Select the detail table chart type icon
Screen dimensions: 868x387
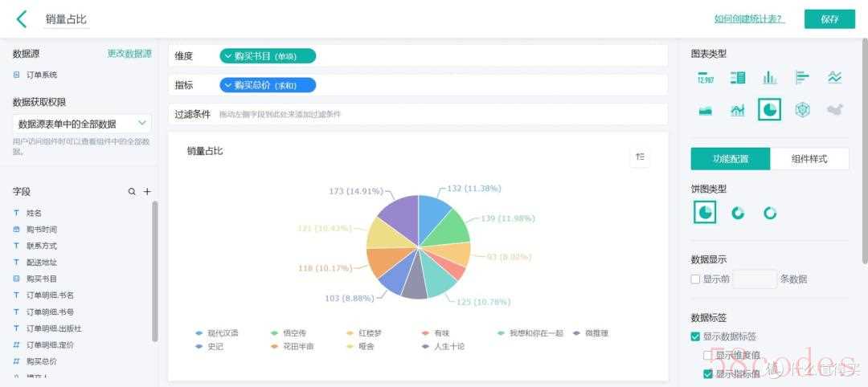tap(738, 78)
